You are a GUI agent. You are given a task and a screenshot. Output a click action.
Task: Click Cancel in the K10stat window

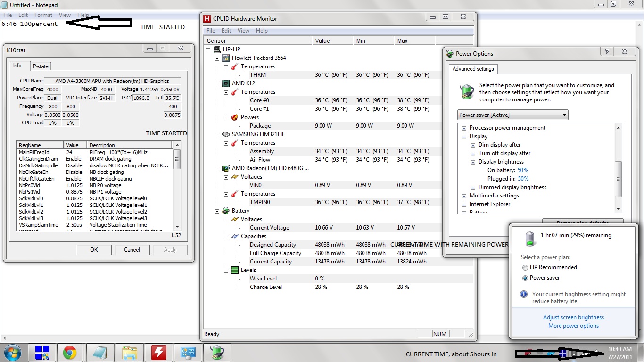(132, 250)
